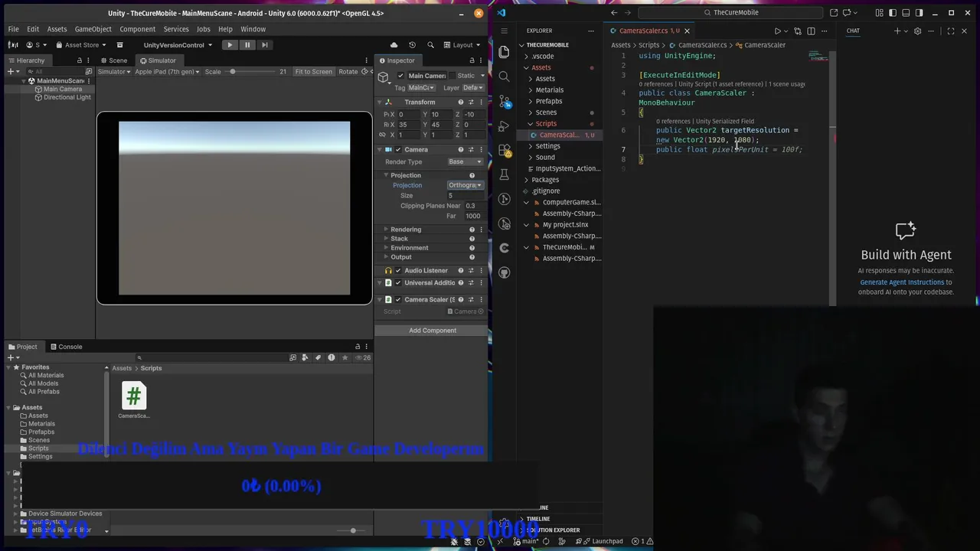The height and width of the screenshot is (551, 980).
Task: Open VS Code Search activity icon
Action: 504,76
